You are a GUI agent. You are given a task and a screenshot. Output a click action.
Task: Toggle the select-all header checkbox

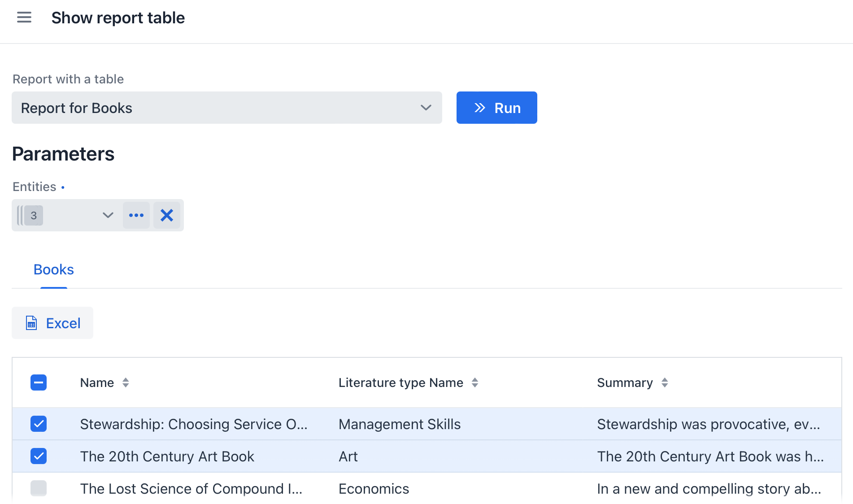pyautogui.click(x=39, y=382)
